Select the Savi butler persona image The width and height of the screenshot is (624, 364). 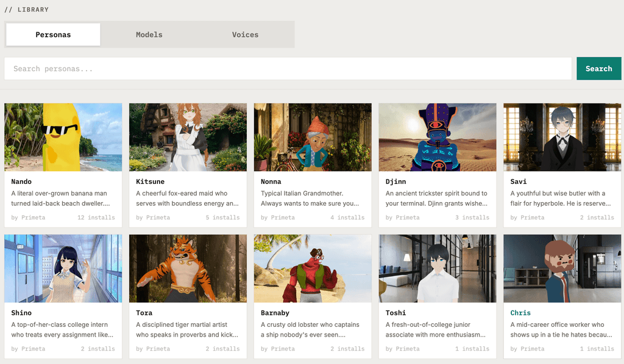pyautogui.click(x=562, y=137)
